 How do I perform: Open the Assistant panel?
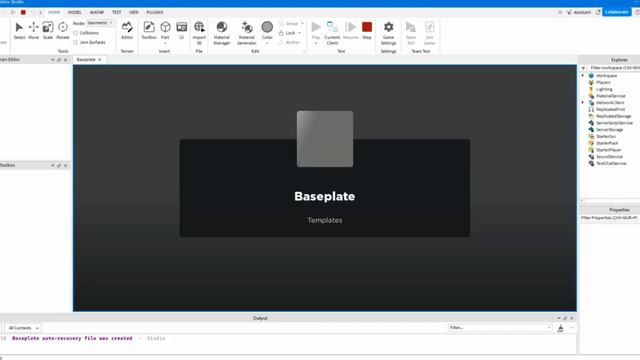pos(579,12)
